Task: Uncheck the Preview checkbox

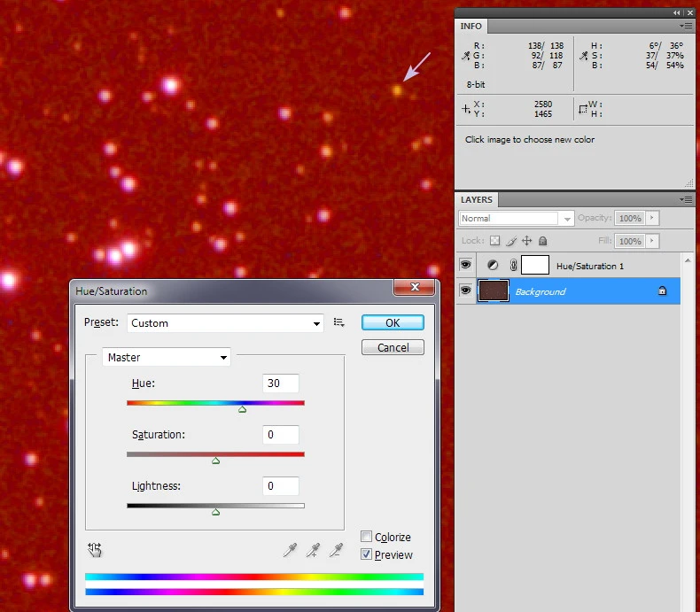Action: 367,554
